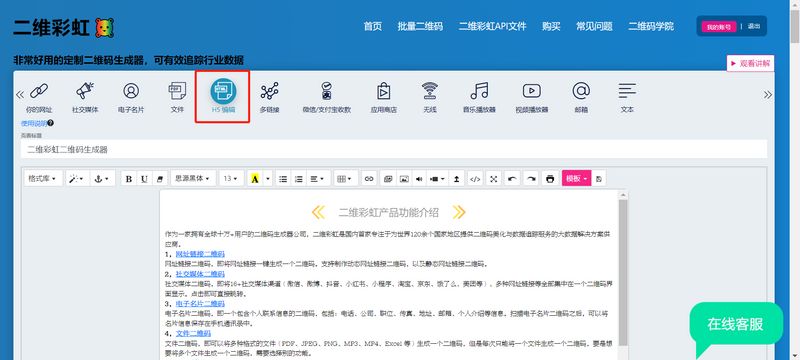The width and height of the screenshot is (800, 360).
Task: Click the pink 我的账号 button
Action: pos(719,27)
